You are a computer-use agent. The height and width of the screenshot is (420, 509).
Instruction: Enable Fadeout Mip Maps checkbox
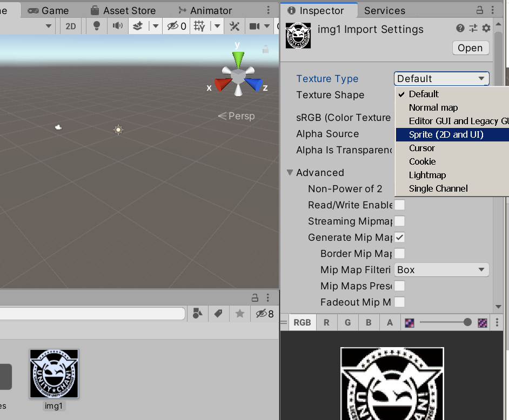(400, 302)
